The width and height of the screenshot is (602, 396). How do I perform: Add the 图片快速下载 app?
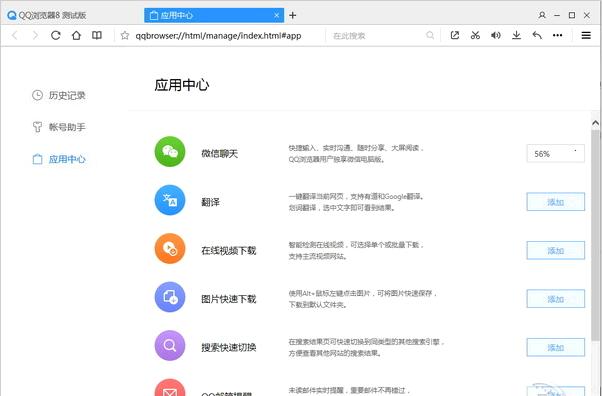point(556,299)
